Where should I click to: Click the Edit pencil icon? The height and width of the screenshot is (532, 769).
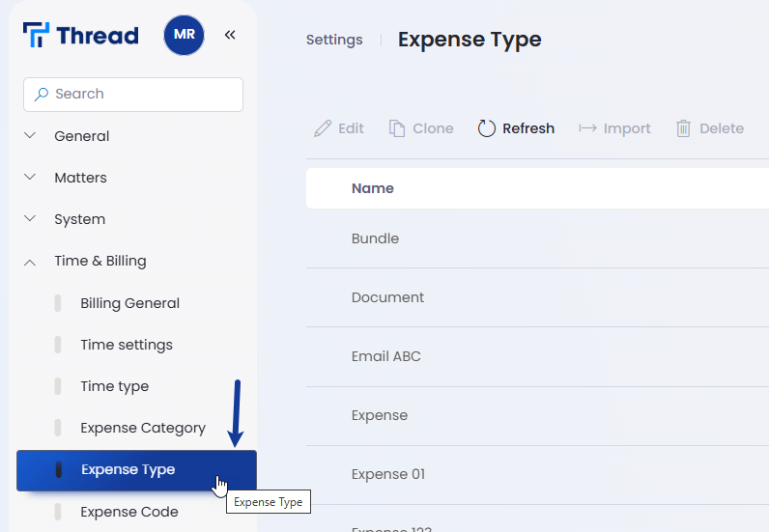pyautogui.click(x=323, y=128)
